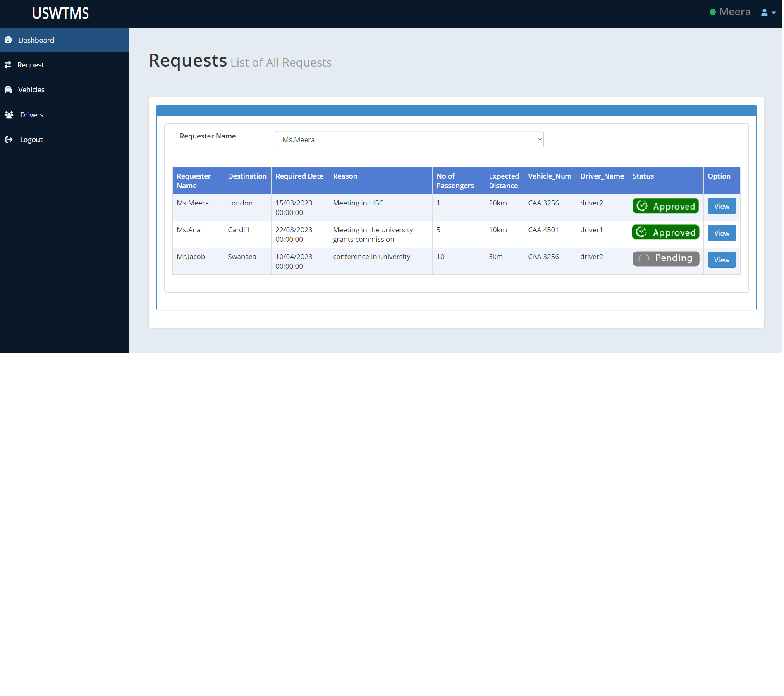Click the Vehicles car icon
The height and width of the screenshot is (696, 784).
coord(8,90)
